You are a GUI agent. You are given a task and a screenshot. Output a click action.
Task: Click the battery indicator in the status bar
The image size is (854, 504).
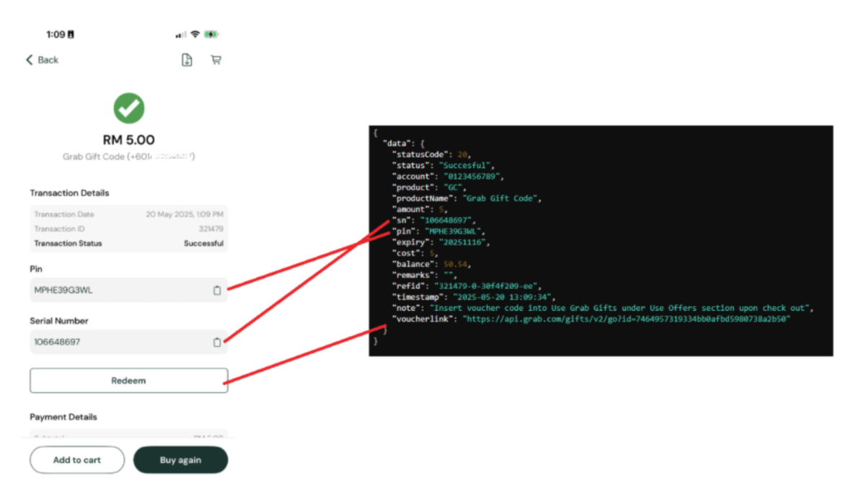click(x=211, y=34)
